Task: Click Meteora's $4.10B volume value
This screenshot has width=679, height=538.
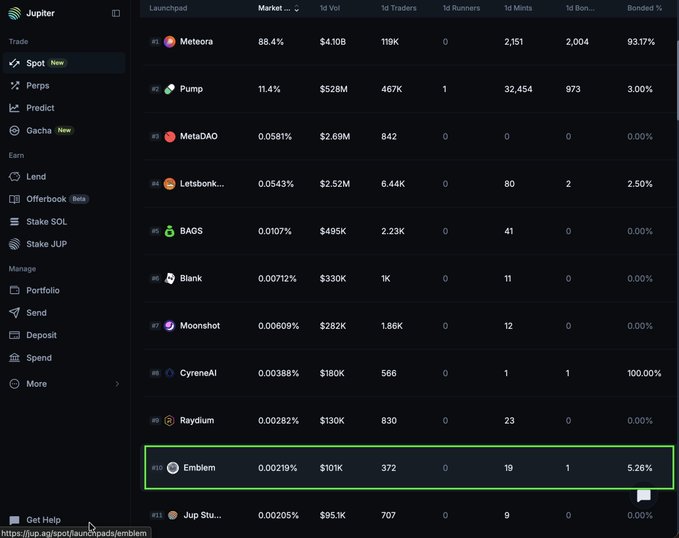Action: [x=333, y=42]
